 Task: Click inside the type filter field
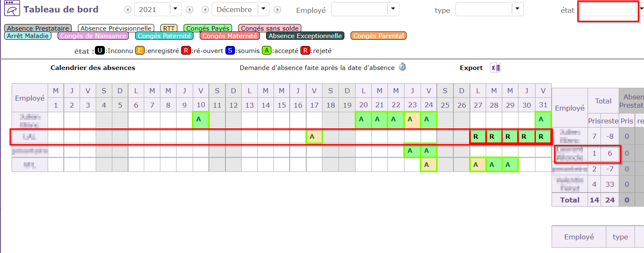484,9
